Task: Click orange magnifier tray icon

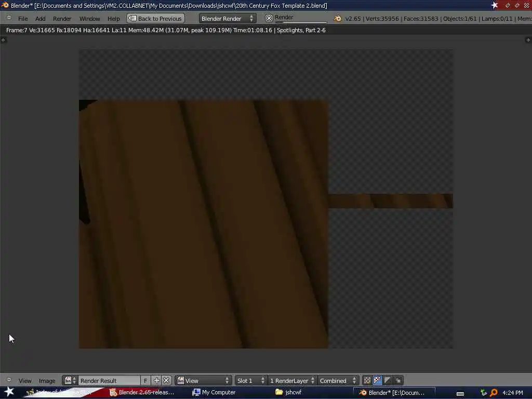Action: pos(494,393)
